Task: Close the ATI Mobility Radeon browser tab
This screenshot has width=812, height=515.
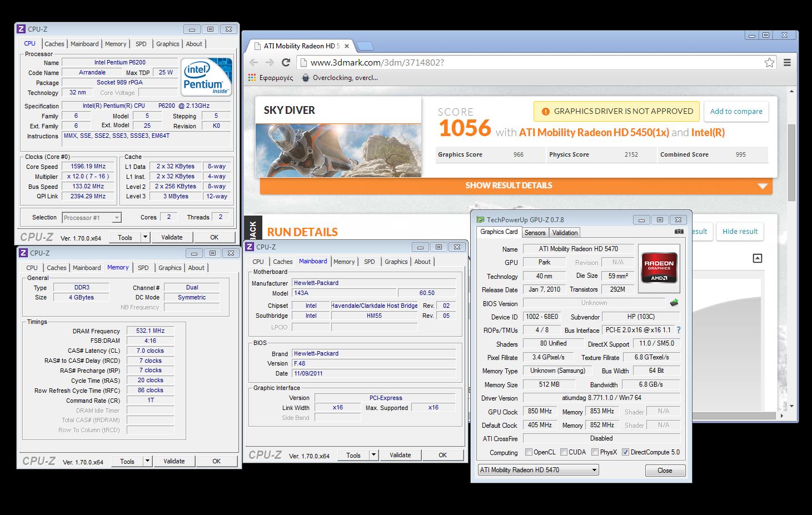Action: (347, 46)
